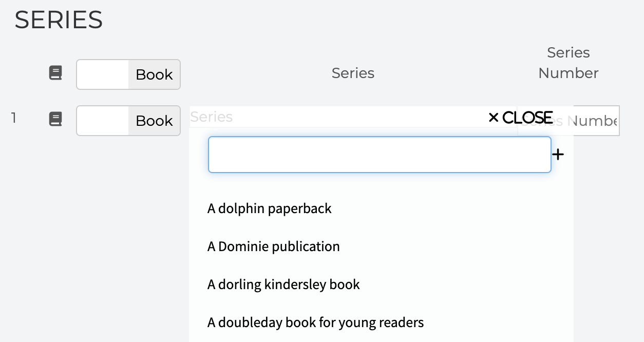Click the header row Book button
The width and height of the screenshot is (644, 342).
click(x=154, y=74)
